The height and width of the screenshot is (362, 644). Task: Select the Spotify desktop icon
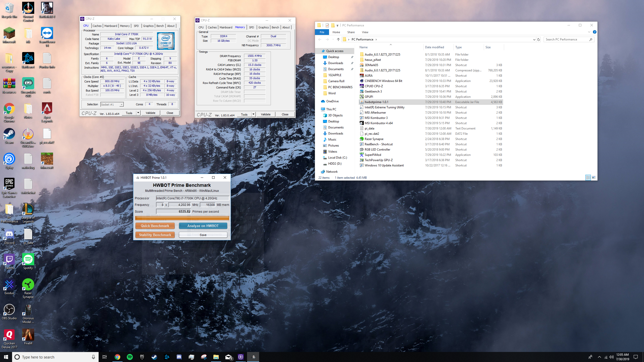point(28,261)
